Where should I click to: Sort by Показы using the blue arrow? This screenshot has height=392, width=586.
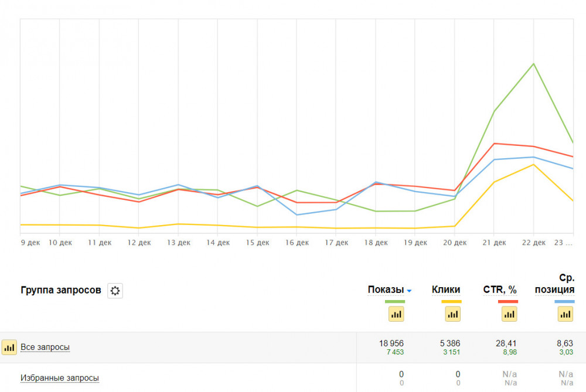coord(410,291)
